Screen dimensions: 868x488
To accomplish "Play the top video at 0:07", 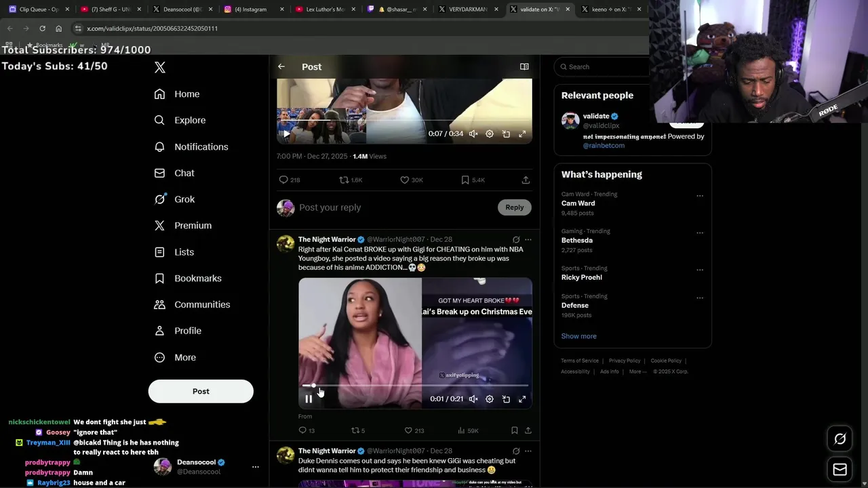I will coord(286,134).
